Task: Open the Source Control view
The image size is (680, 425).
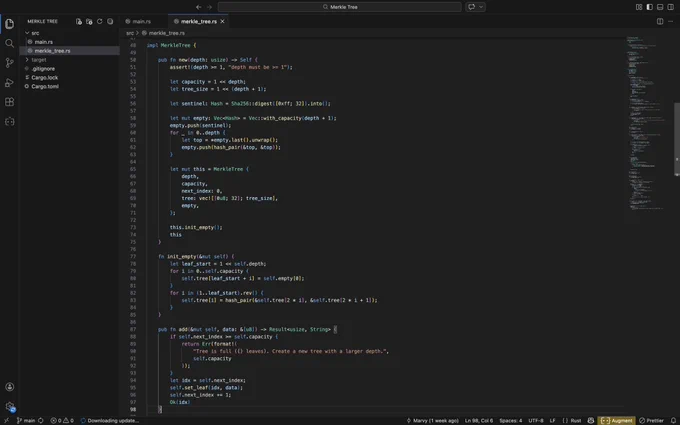Action: pos(10,63)
